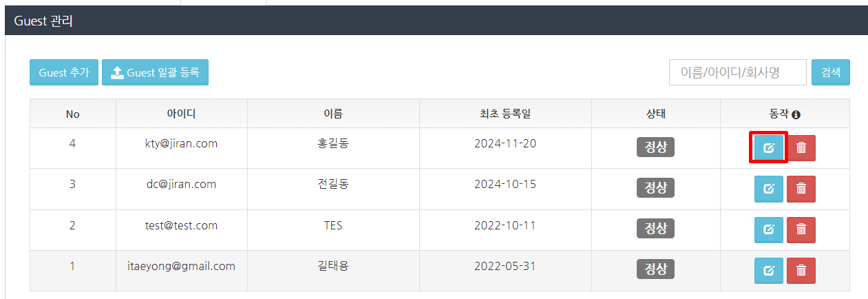This screenshot has height=299, width=868.
Task: Click the 정상 status badge for 홍길동
Action: (655, 147)
